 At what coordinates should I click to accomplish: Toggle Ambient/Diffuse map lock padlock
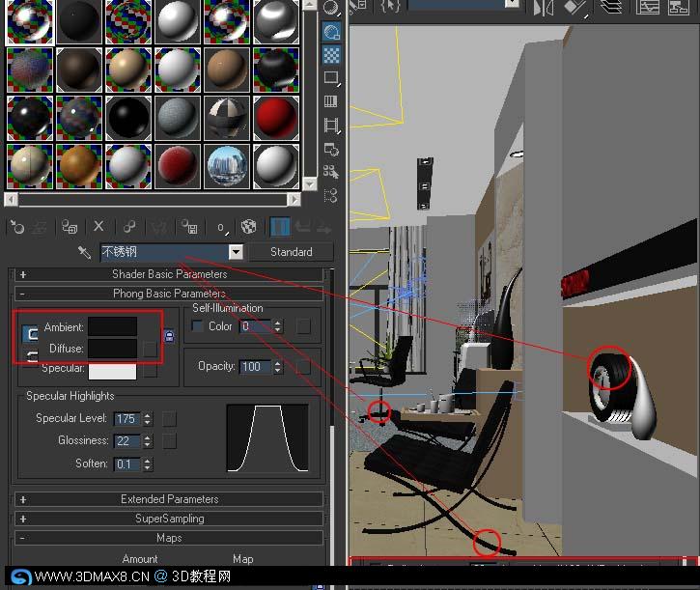pos(169,336)
